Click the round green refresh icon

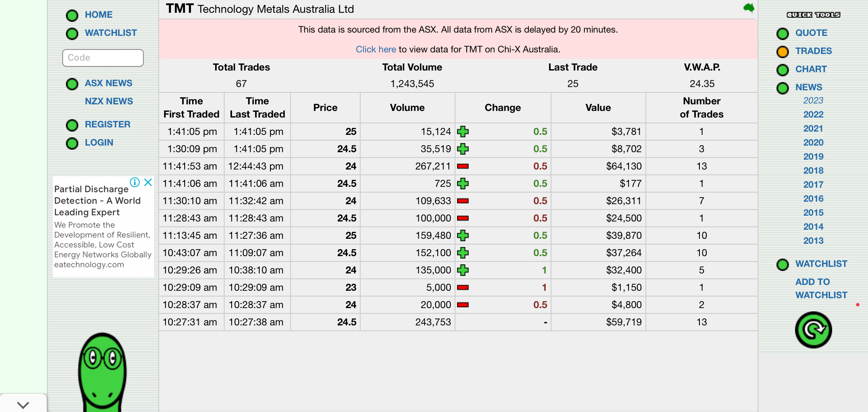pos(813,330)
